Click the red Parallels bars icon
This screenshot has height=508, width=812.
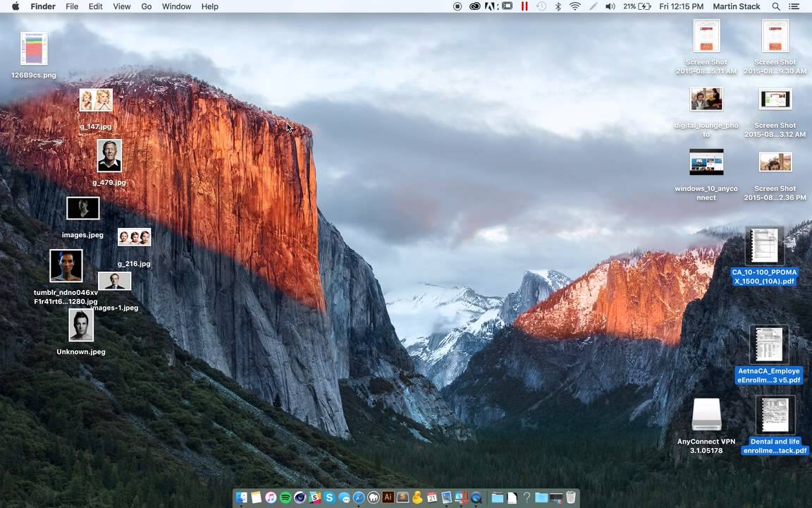click(x=524, y=6)
